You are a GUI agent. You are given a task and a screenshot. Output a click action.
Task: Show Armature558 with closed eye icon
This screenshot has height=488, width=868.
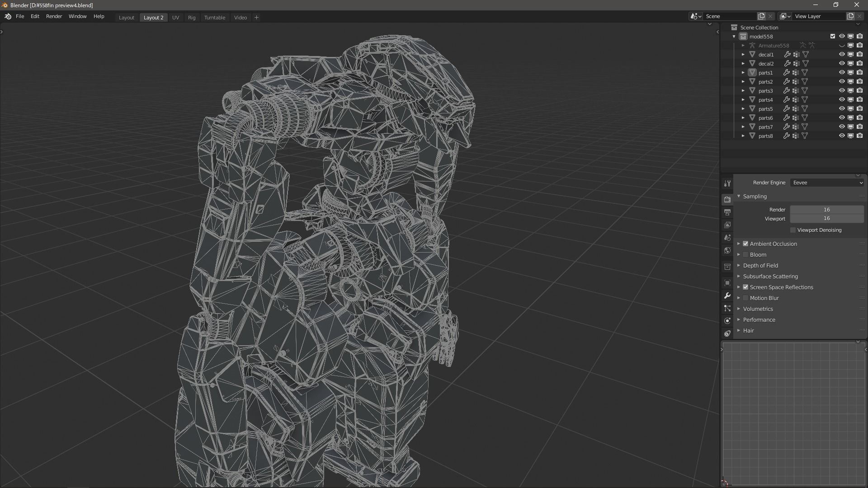pyautogui.click(x=842, y=46)
